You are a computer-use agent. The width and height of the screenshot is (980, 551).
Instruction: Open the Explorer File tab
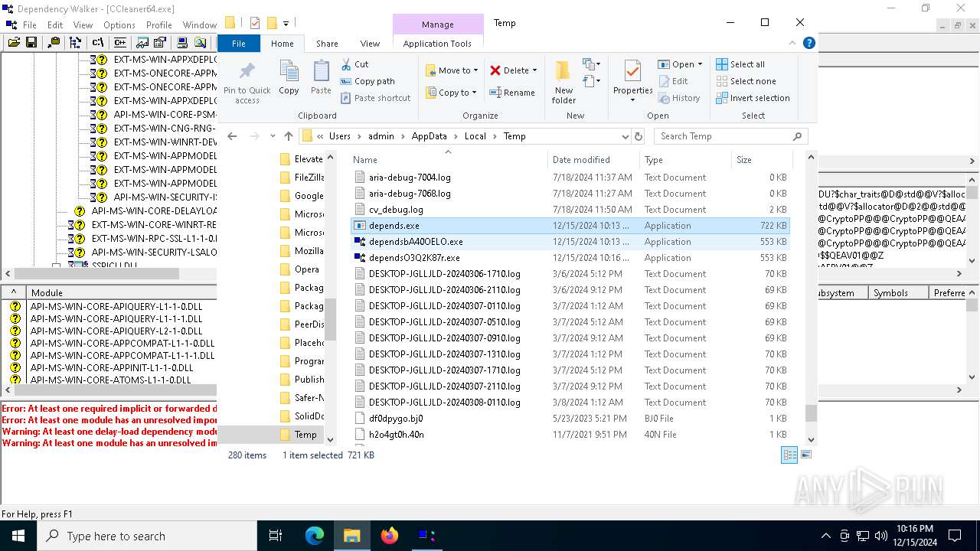point(239,44)
